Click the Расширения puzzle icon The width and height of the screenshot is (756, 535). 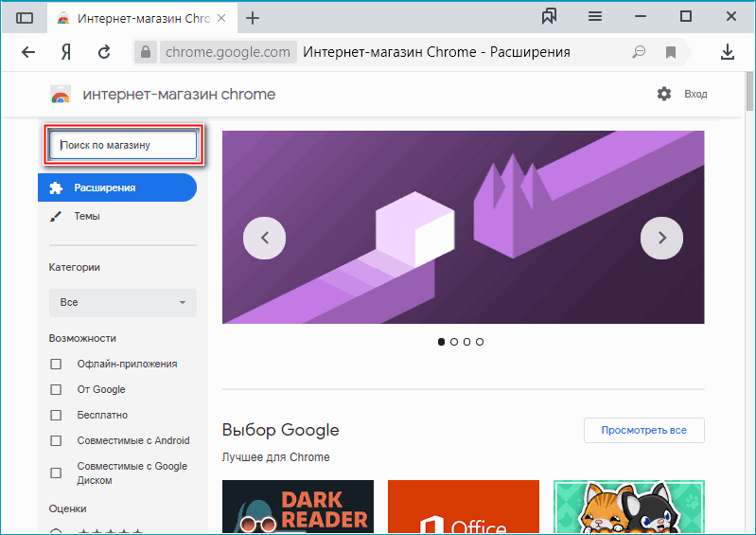(x=56, y=187)
